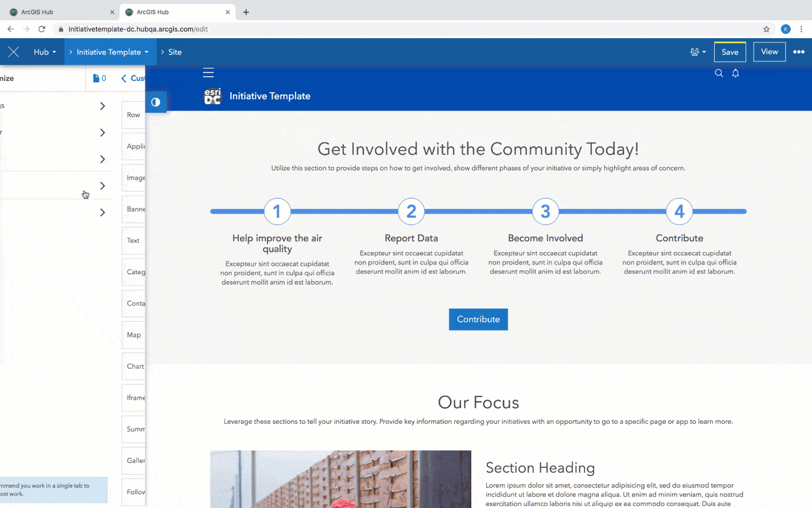Open the Hub dropdown
The image size is (812, 508).
coord(45,52)
